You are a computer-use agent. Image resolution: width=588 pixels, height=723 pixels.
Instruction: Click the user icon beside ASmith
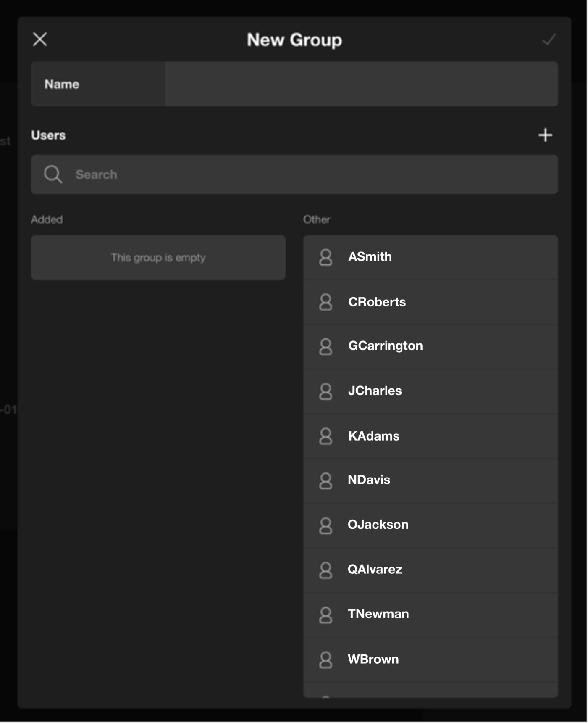pyautogui.click(x=325, y=257)
